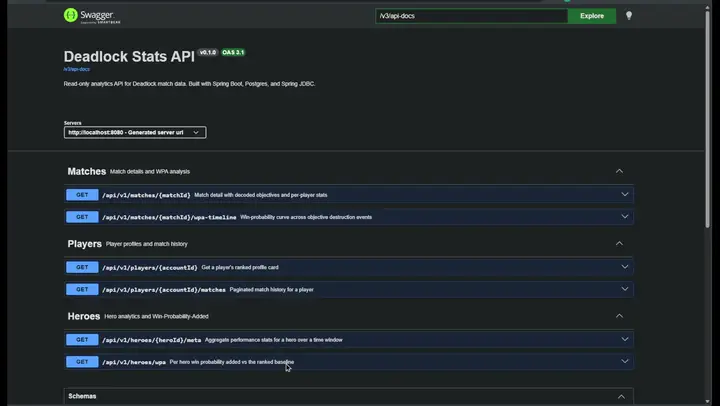Click the Deadlock Stats API title
The image size is (720, 406).
tap(129, 56)
